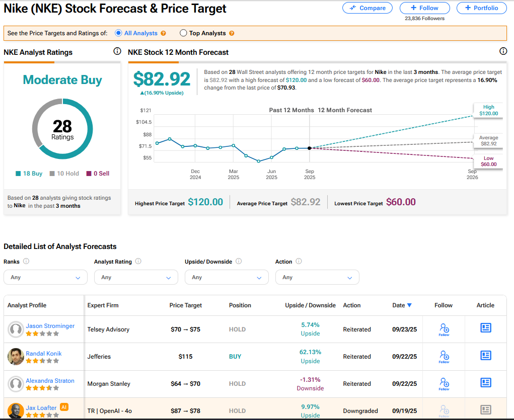Open the Analyst Rating dropdown

coord(136,277)
